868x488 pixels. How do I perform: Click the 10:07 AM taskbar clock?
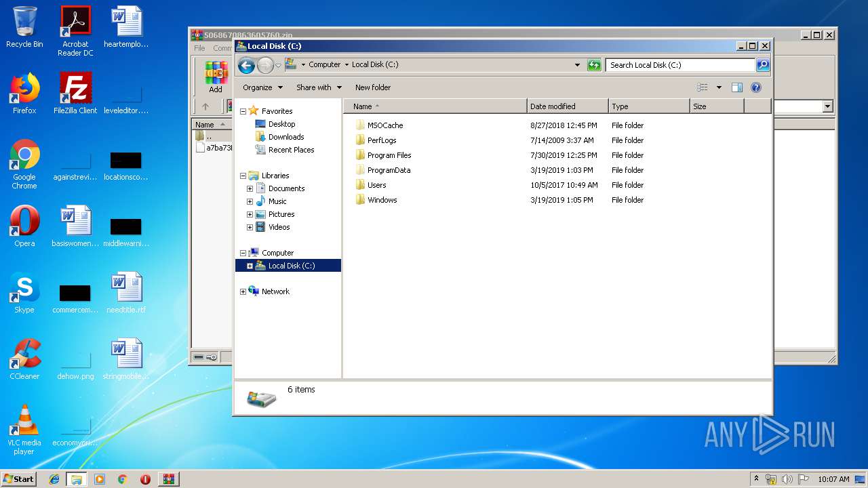pos(833,479)
